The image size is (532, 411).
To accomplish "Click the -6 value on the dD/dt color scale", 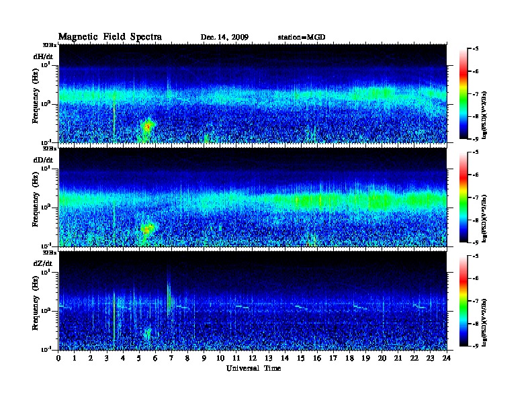I will (x=476, y=175).
